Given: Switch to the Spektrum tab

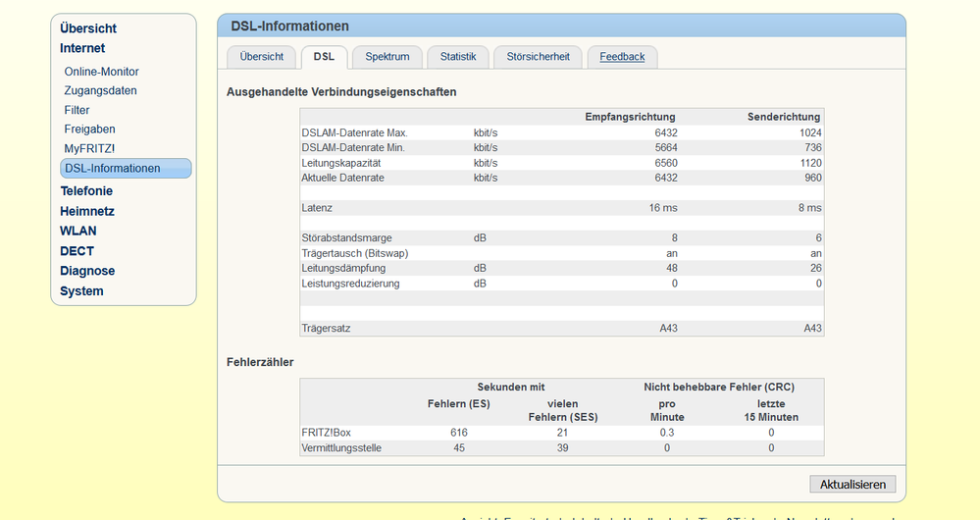Looking at the screenshot, I should click(387, 57).
